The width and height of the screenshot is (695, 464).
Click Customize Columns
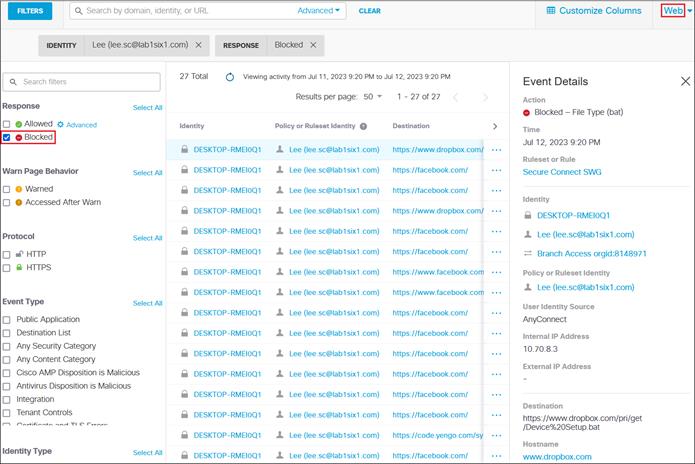pyautogui.click(x=594, y=11)
